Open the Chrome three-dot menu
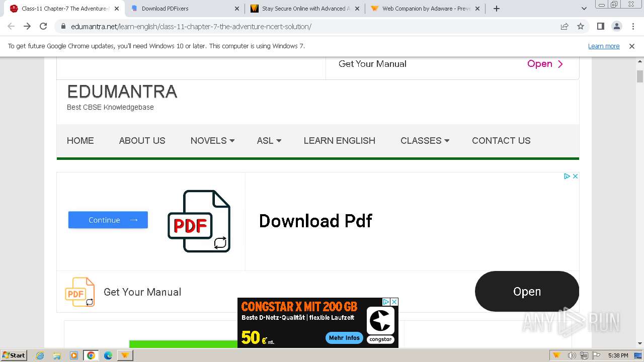This screenshot has height=362, width=644. [632, 26]
